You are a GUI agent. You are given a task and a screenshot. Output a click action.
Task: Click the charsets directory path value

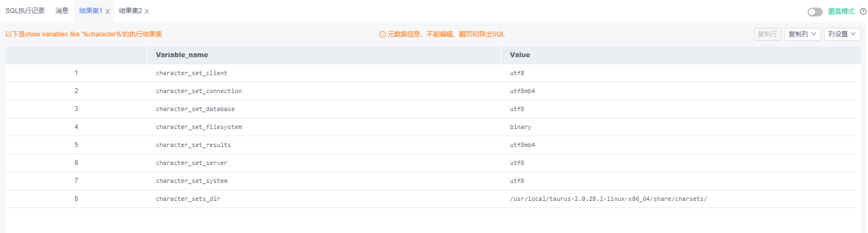click(x=608, y=199)
